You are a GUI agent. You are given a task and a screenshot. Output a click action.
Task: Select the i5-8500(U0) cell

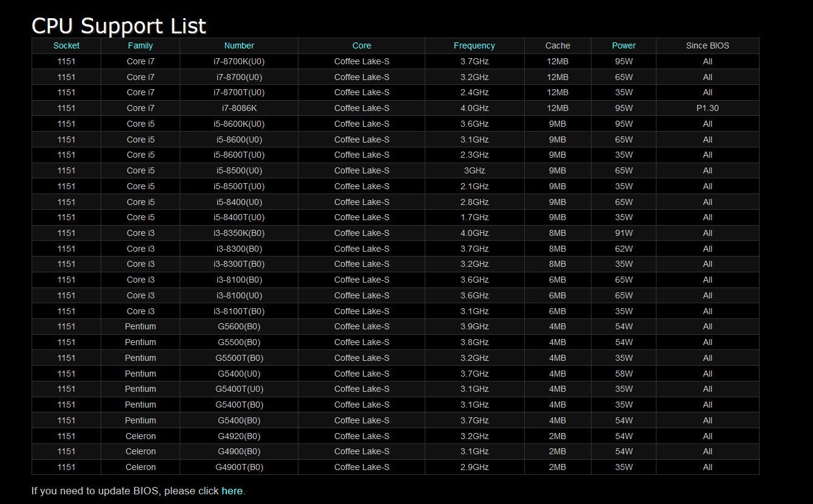239,170
